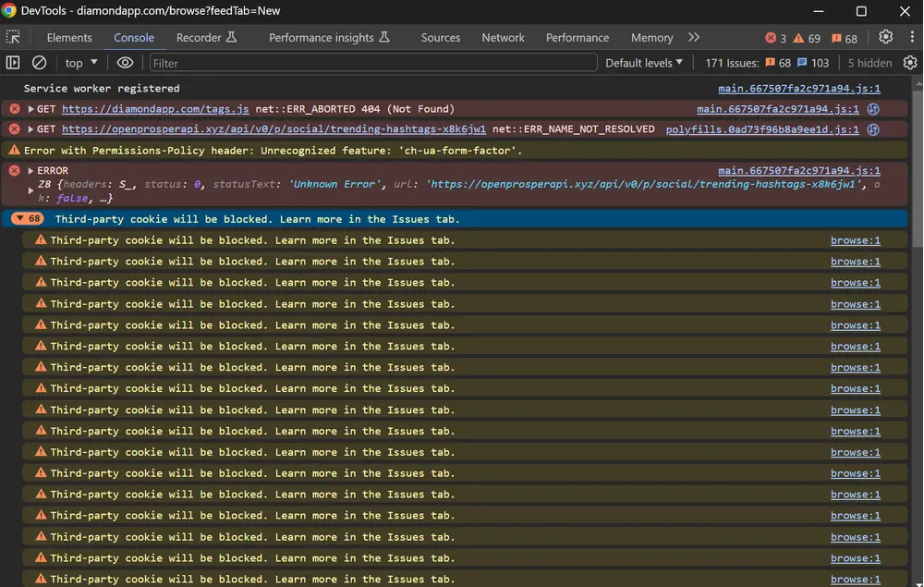Follow a browse:1 source link
924x587 pixels.
pos(855,239)
